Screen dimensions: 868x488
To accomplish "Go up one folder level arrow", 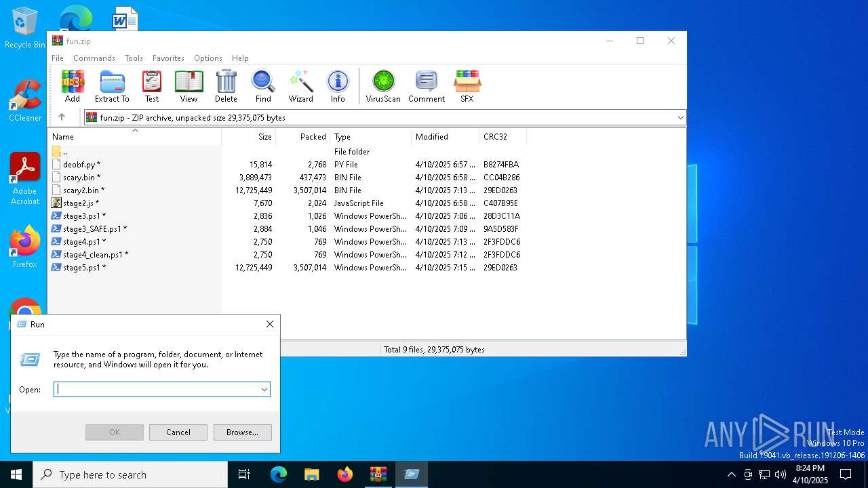I will pyautogui.click(x=62, y=117).
